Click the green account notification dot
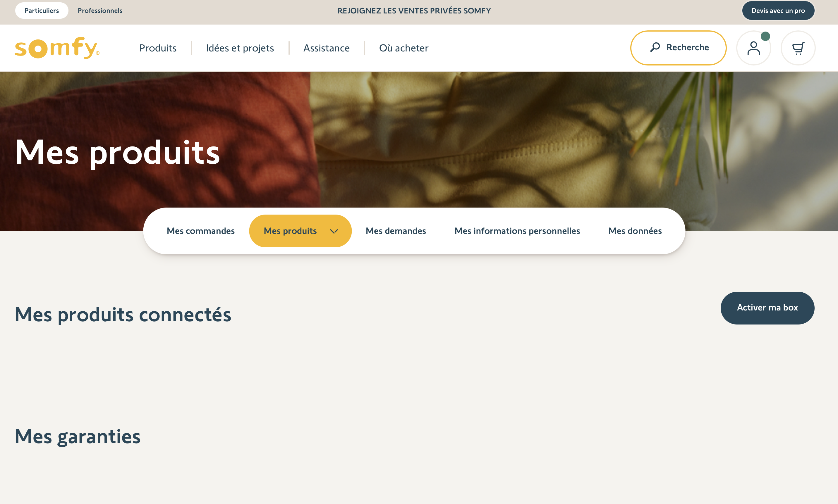 click(765, 36)
